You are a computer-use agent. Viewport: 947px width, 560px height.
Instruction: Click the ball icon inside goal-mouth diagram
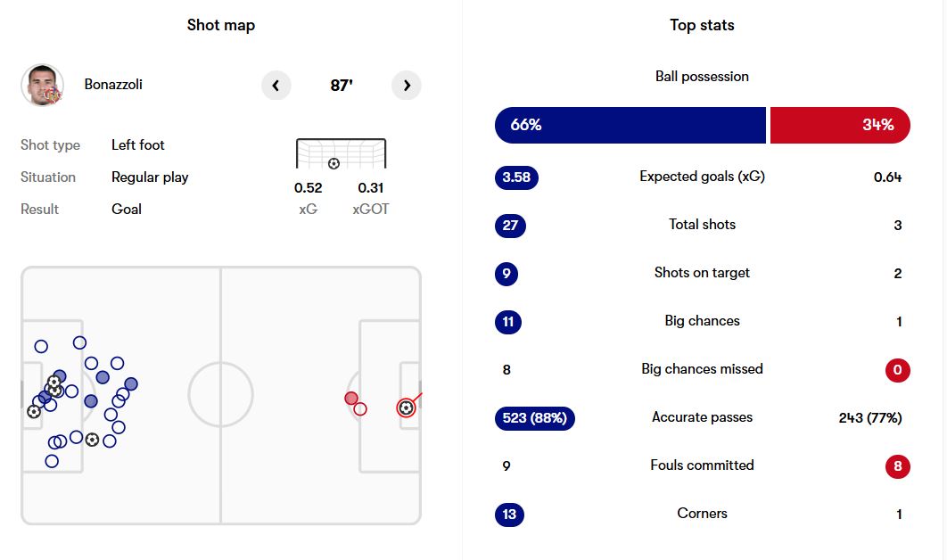click(334, 163)
